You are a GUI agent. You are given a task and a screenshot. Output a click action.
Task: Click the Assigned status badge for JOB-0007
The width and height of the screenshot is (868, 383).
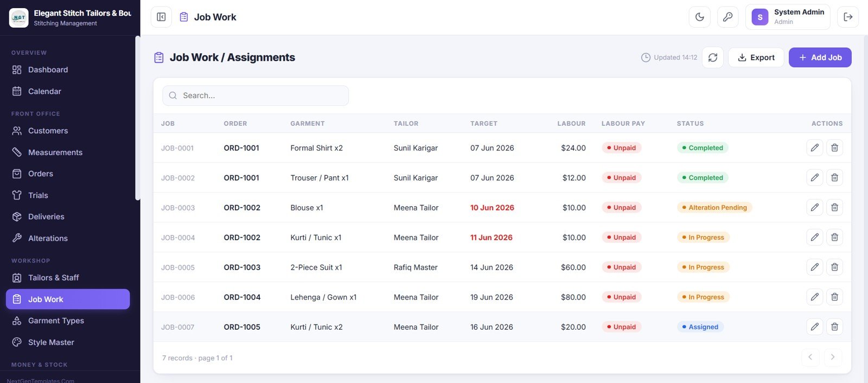click(700, 327)
